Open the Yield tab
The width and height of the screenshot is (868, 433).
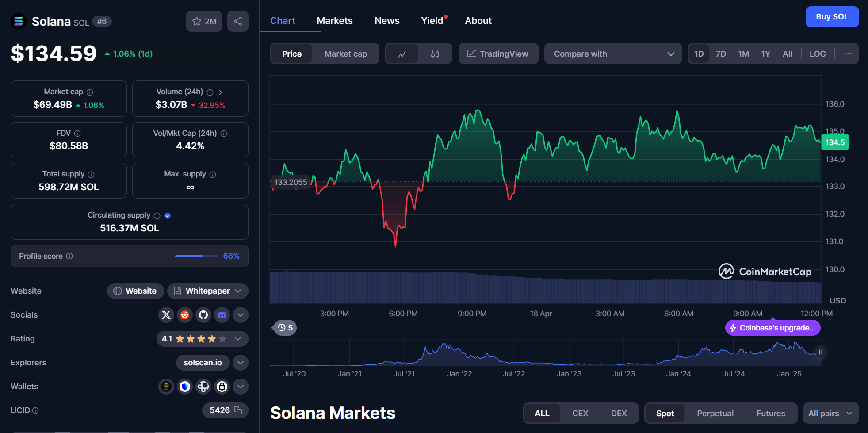tap(431, 20)
